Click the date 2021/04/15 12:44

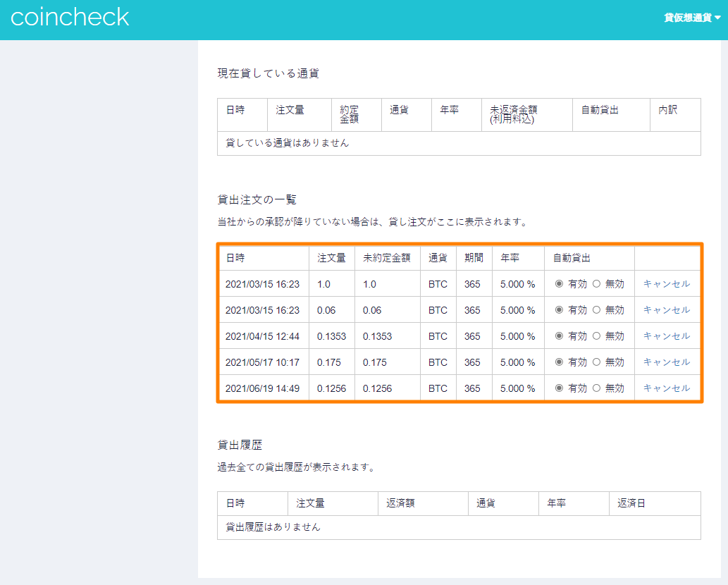click(262, 336)
